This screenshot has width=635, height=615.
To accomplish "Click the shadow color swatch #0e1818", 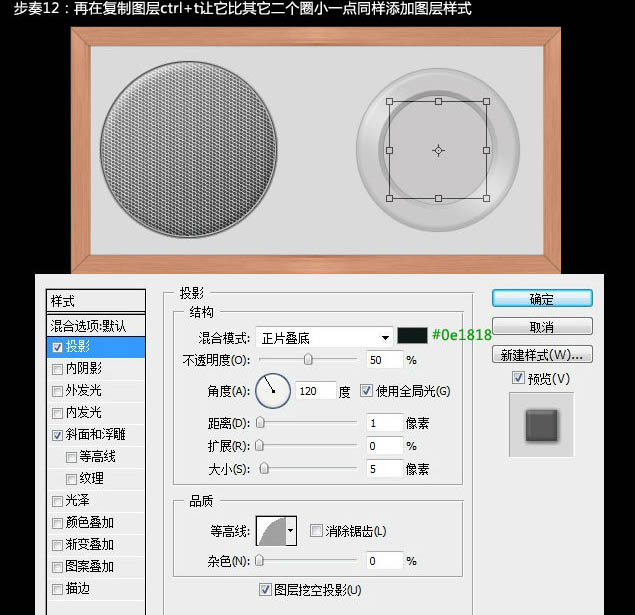I will [412, 336].
